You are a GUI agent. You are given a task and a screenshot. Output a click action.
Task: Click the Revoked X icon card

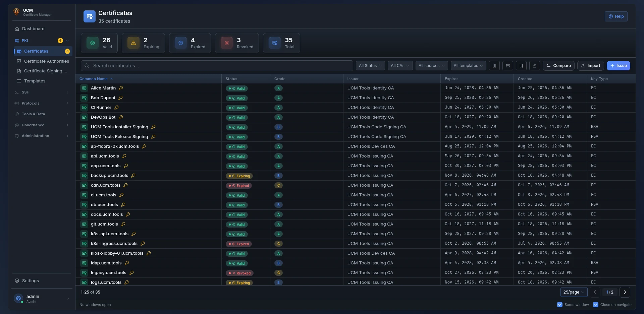227,43
